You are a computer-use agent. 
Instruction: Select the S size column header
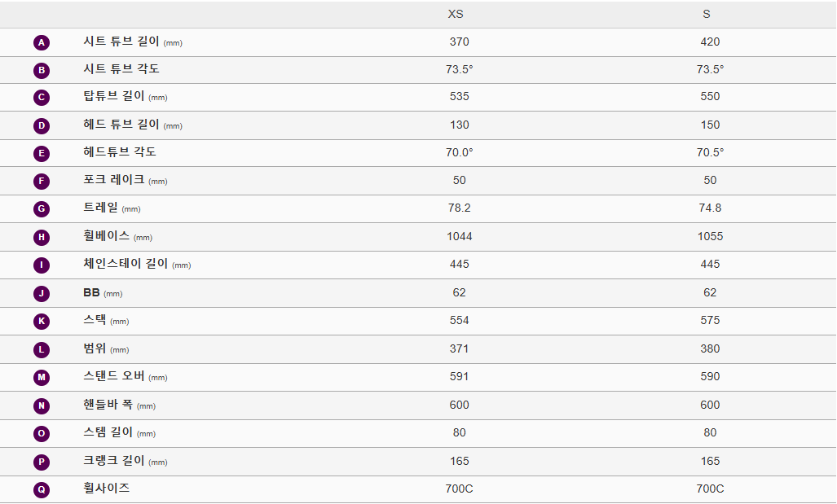click(x=707, y=15)
